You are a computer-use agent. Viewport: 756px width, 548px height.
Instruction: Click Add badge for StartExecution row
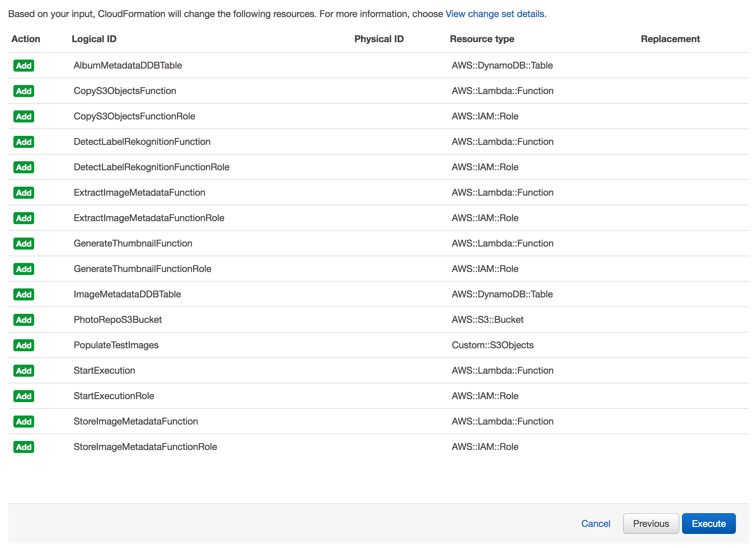tap(24, 371)
